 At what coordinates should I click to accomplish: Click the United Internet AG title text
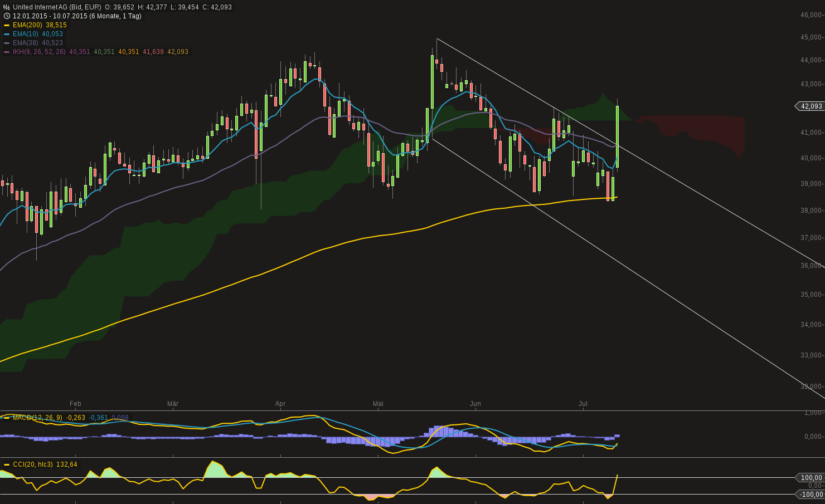tap(39, 6)
